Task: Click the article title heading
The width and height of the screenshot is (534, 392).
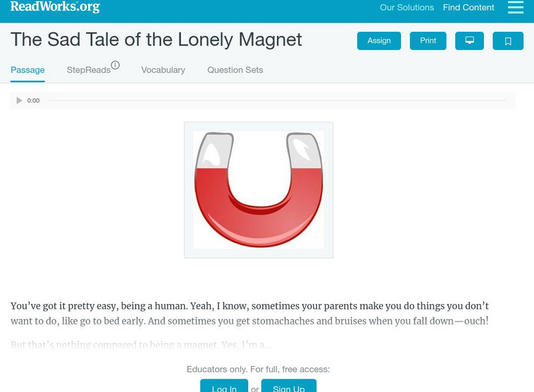Action: (x=156, y=39)
